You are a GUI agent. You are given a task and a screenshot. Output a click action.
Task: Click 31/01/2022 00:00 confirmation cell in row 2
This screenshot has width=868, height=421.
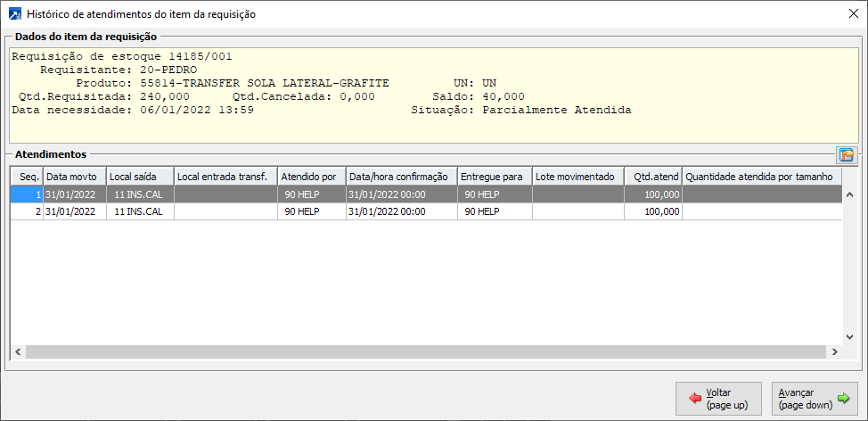[402, 211]
